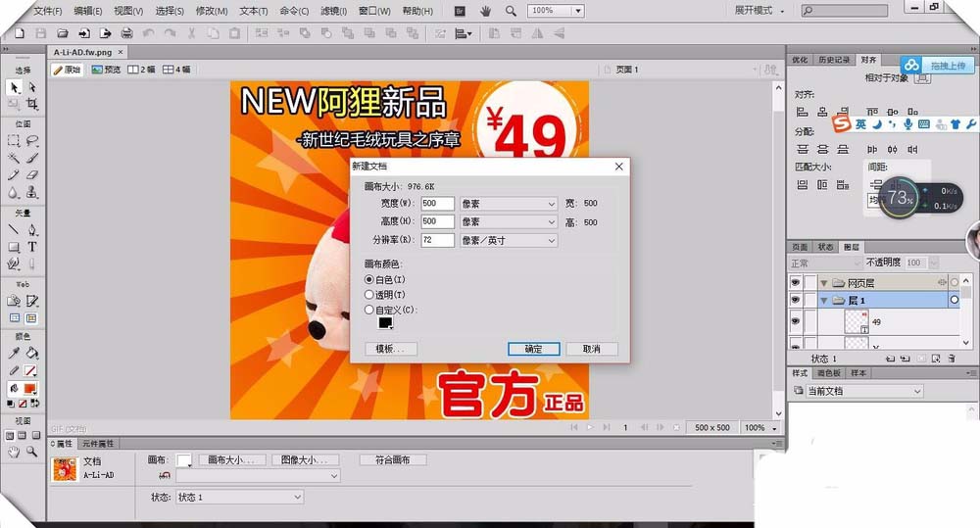The width and height of the screenshot is (980, 528).
Task: Activate the Text tool
Action: point(32,247)
